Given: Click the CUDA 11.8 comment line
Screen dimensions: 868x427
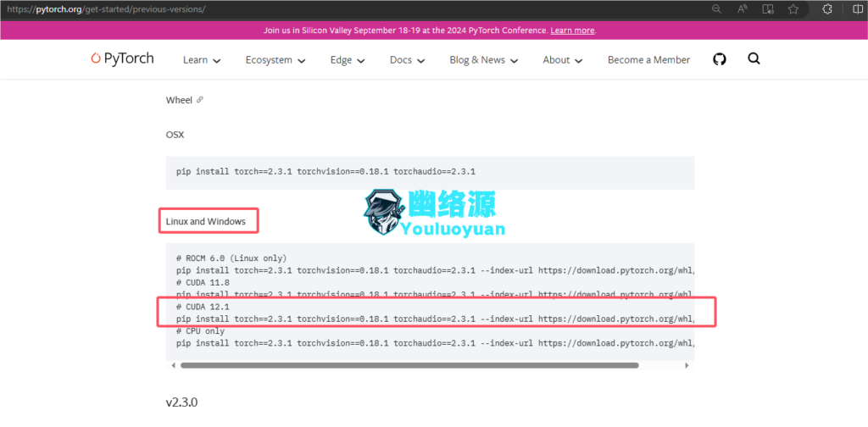Looking at the screenshot, I should [x=203, y=283].
